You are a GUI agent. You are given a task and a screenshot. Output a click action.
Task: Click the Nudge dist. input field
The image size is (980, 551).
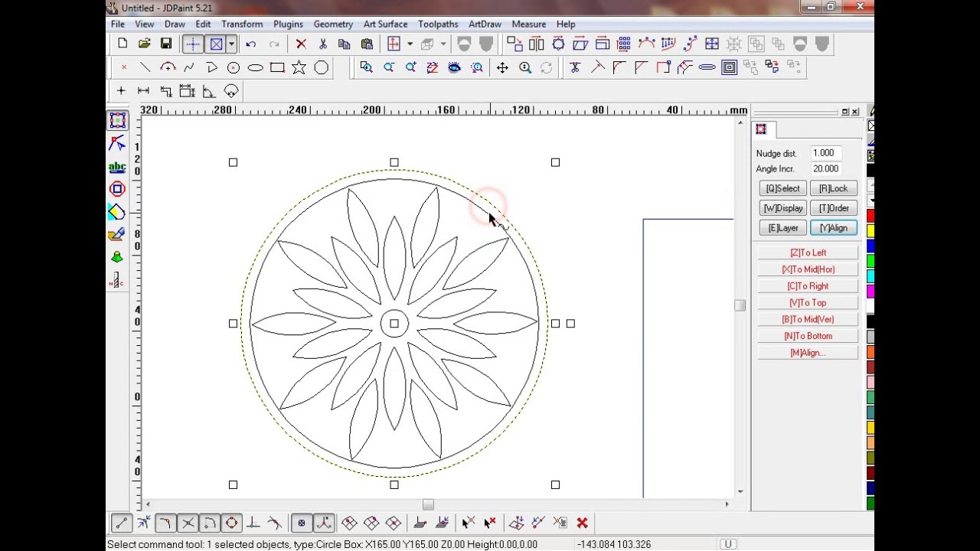pos(826,153)
